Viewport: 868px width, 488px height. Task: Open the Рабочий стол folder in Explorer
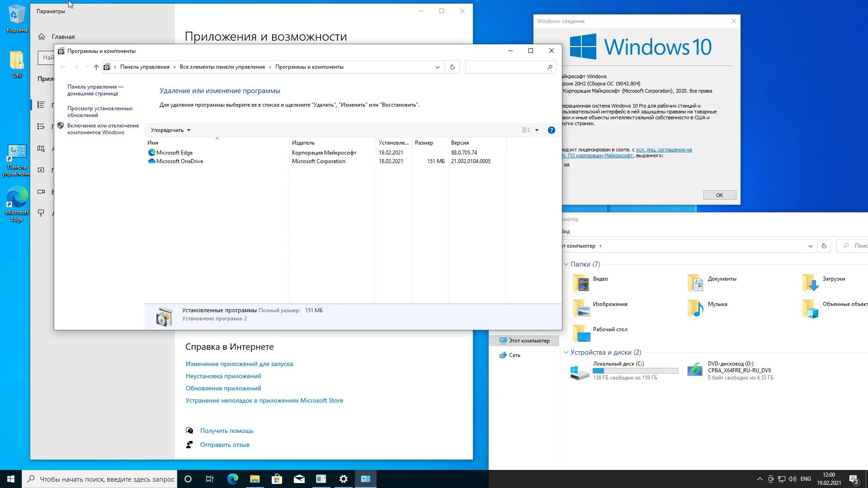click(600, 333)
